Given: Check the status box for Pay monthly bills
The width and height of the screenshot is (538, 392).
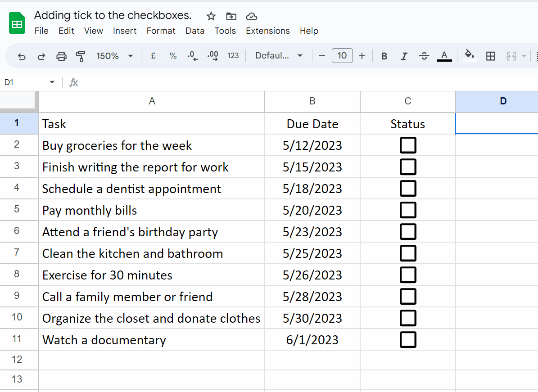Looking at the screenshot, I should click(408, 210).
